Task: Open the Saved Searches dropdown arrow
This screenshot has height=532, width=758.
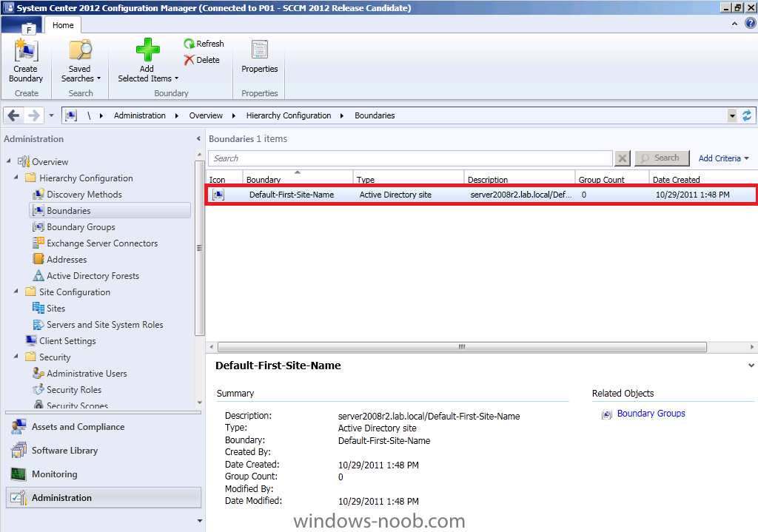Action: (x=98, y=78)
